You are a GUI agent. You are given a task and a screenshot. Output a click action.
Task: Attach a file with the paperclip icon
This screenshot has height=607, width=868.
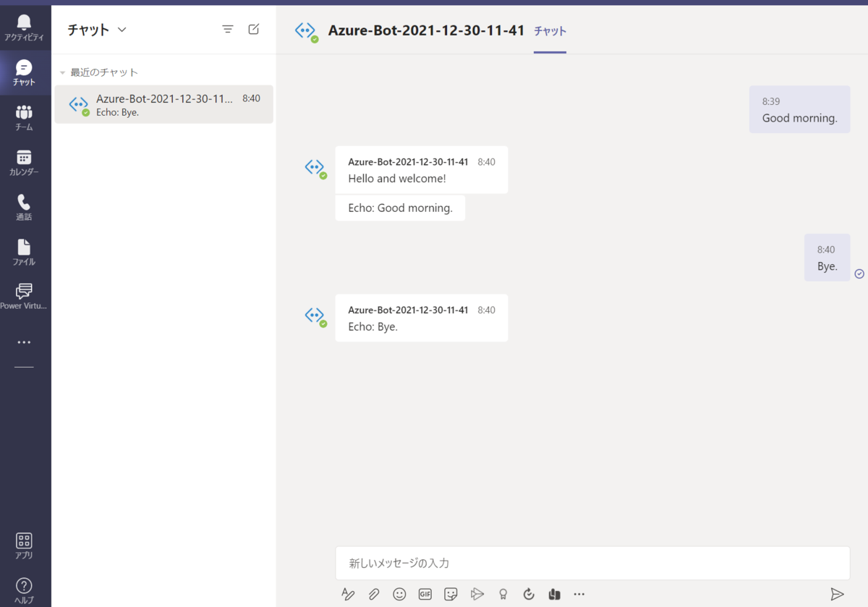click(374, 594)
